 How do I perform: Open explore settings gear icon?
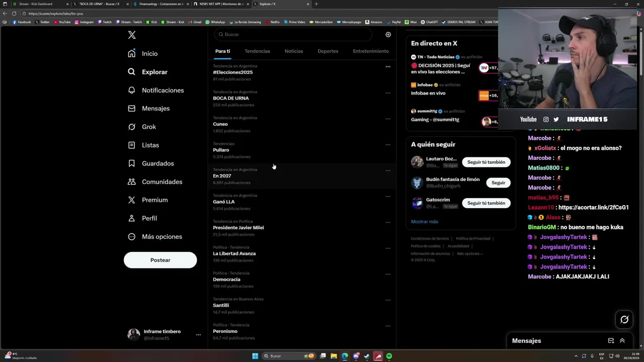(x=388, y=35)
